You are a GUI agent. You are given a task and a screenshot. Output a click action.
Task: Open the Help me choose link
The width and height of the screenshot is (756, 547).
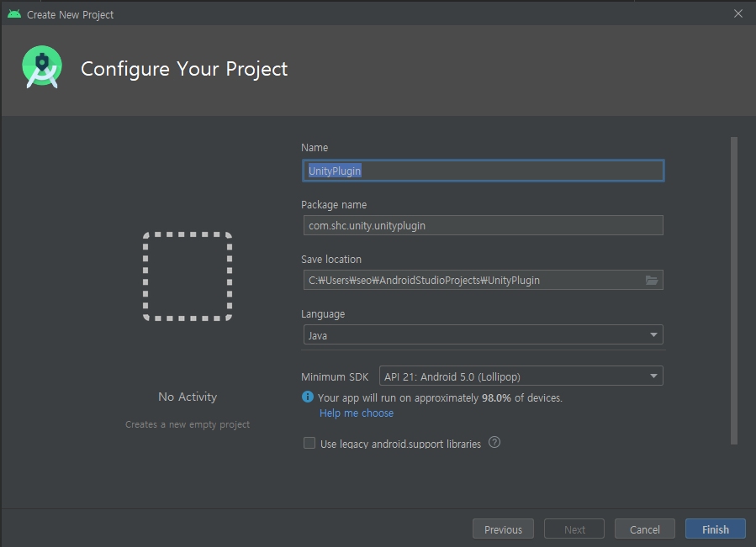pos(357,413)
